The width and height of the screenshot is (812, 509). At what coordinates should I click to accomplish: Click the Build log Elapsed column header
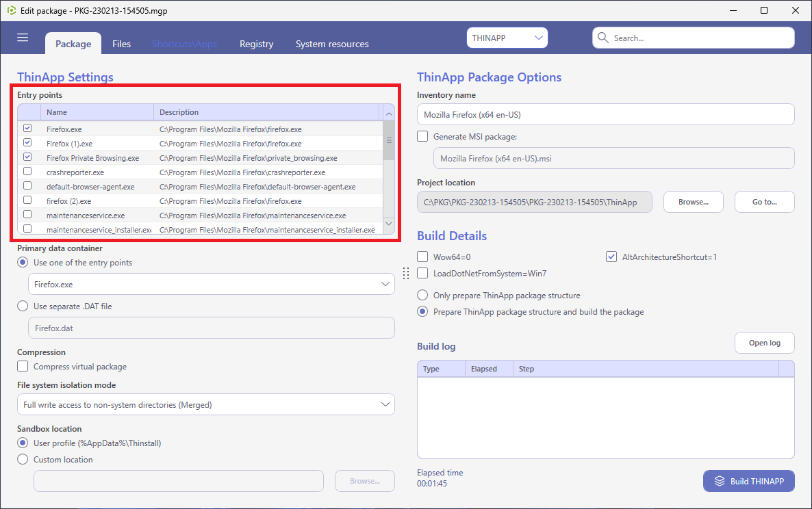[489, 369]
